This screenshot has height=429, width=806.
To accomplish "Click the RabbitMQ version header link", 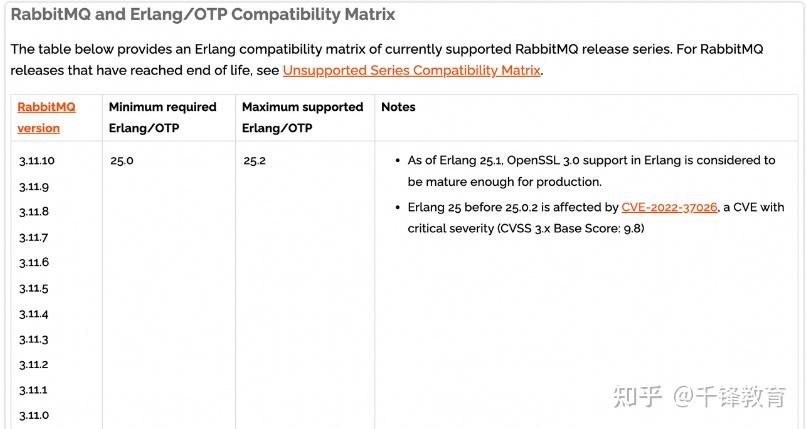I will (46, 117).
